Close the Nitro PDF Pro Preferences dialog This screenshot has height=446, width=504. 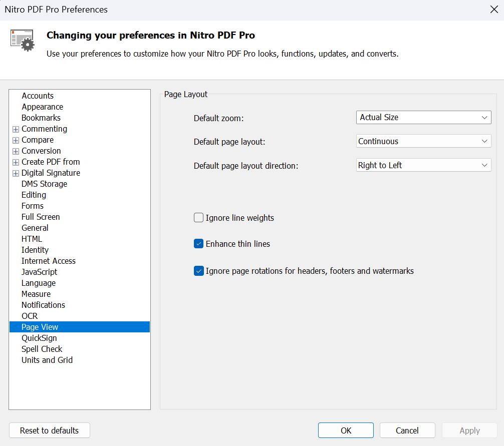(x=494, y=10)
